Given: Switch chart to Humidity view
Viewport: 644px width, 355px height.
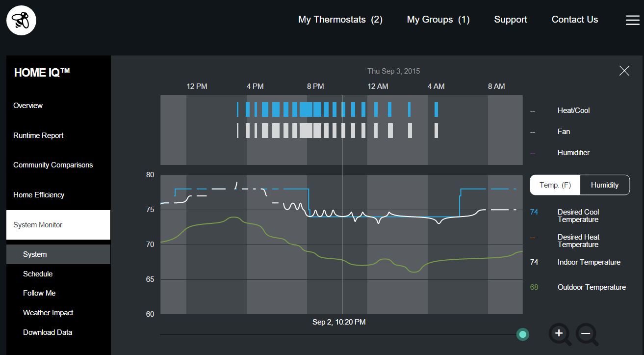Looking at the screenshot, I should (x=604, y=185).
